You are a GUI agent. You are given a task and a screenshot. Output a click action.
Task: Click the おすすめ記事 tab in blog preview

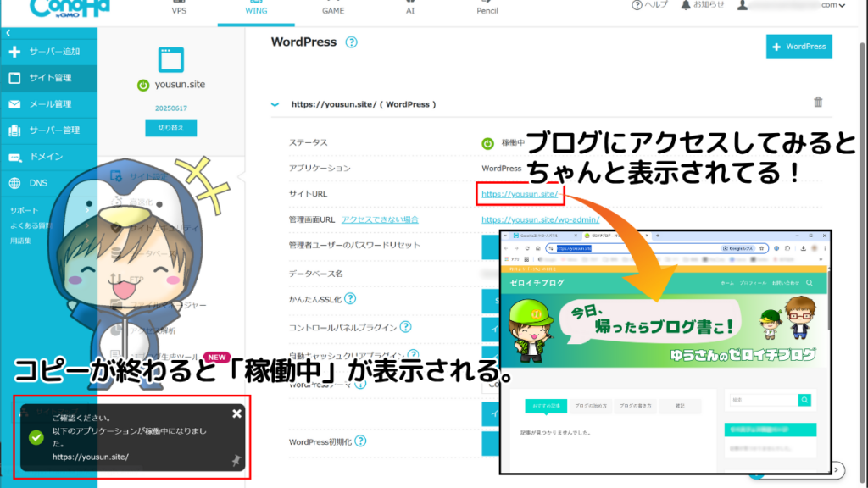pyautogui.click(x=546, y=406)
